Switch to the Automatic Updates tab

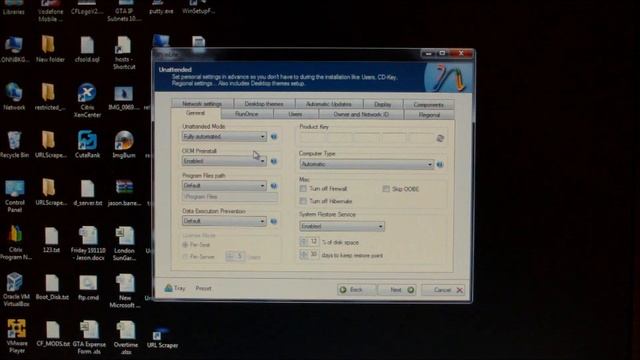[329, 104]
